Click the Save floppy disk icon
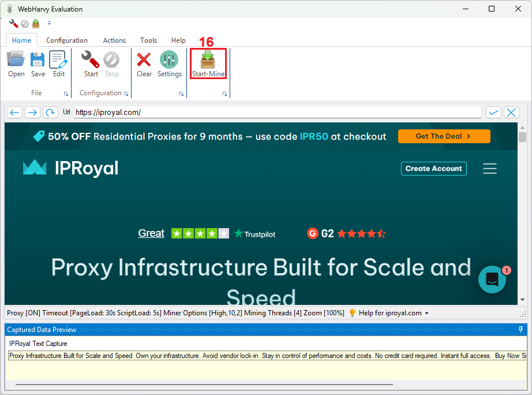The width and height of the screenshot is (532, 395). [x=38, y=63]
